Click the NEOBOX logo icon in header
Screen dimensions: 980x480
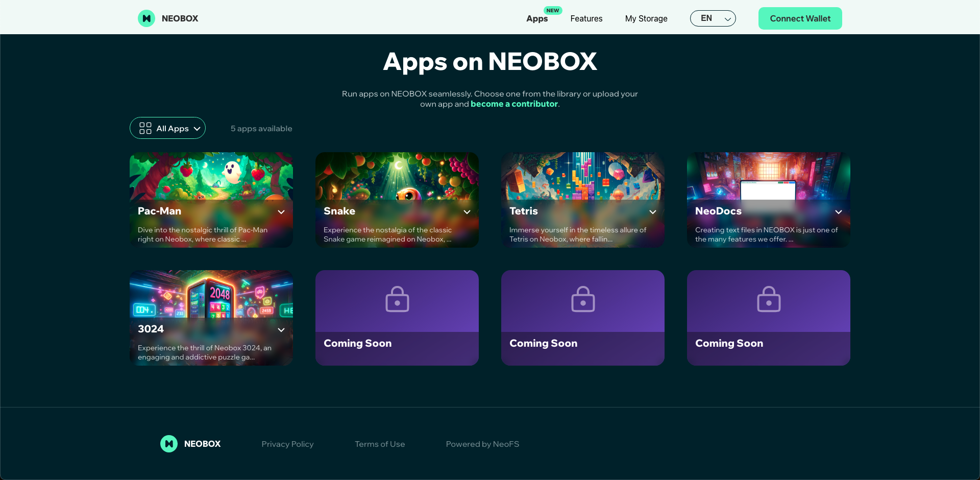(x=146, y=18)
